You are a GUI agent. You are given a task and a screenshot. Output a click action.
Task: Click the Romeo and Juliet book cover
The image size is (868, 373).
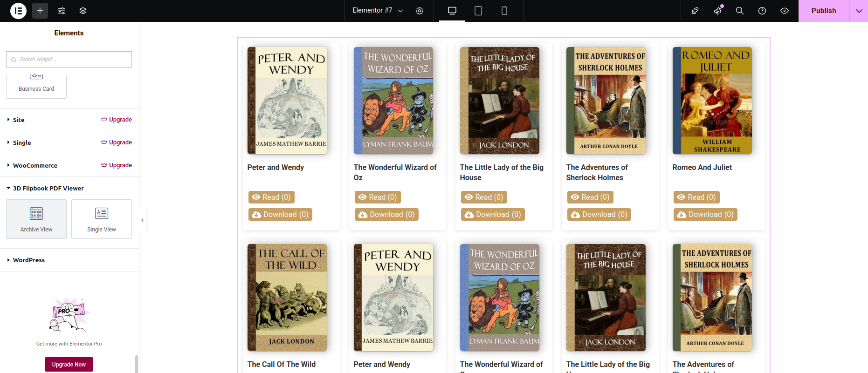712,101
